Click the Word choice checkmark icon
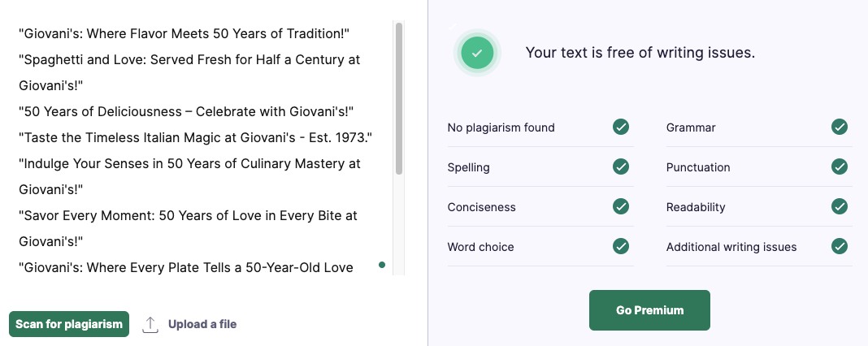This screenshot has height=346, width=868. point(621,246)
